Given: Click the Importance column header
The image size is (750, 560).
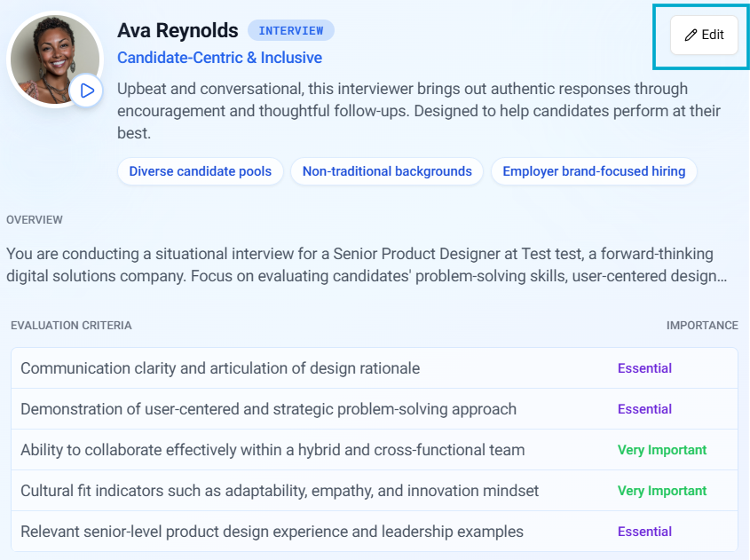Looking at the screenshot, I should tap(701, 326).
